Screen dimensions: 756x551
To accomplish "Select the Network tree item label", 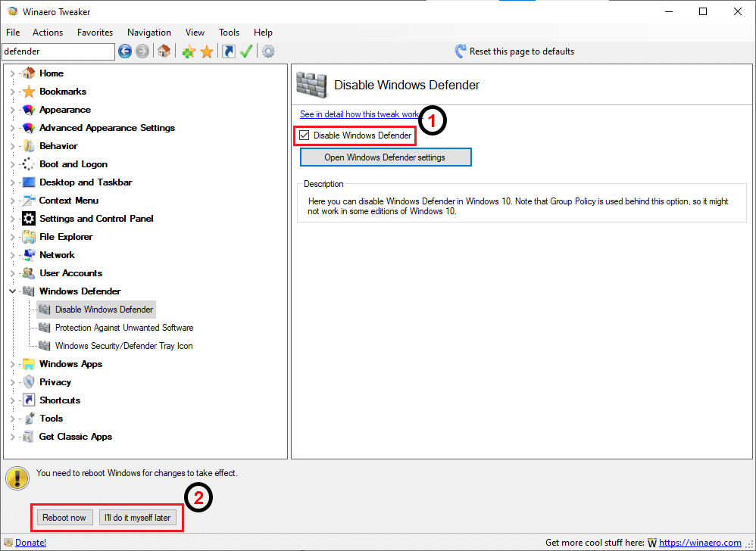I will click(x=58, y=255).
